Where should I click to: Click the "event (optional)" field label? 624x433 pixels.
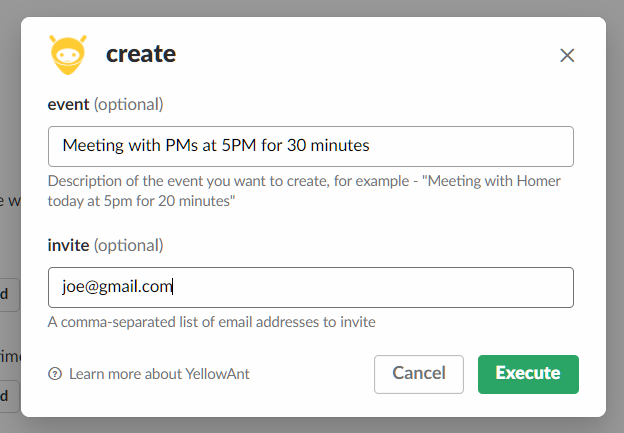[x=105, y=104]
